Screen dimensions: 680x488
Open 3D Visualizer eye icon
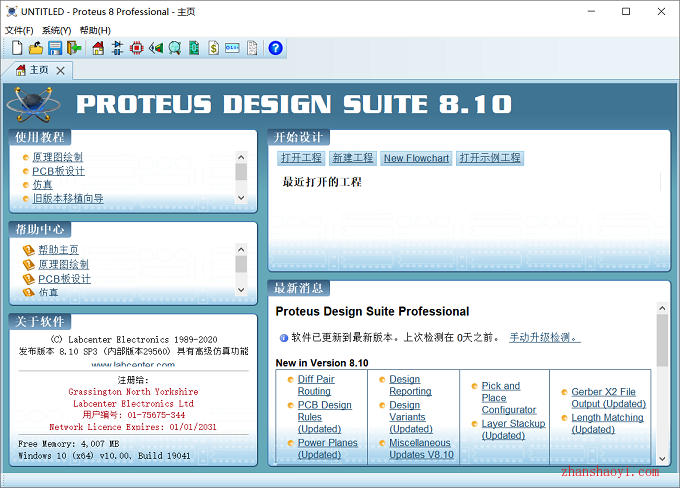156,48
